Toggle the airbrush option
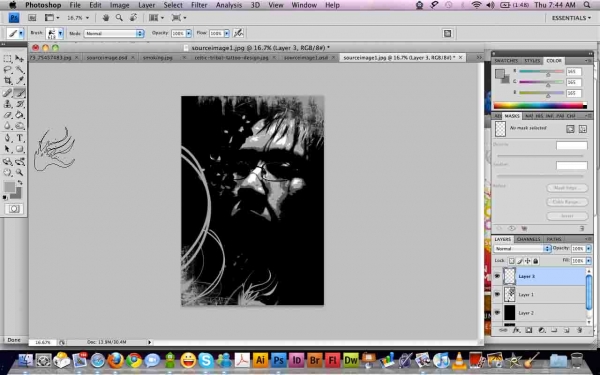The width and height of the screenshot is (600, 375). coord(238,33)
